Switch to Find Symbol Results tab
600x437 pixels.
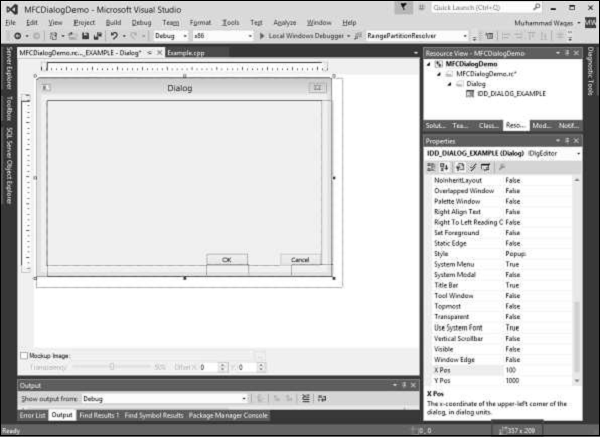[154, 415]
